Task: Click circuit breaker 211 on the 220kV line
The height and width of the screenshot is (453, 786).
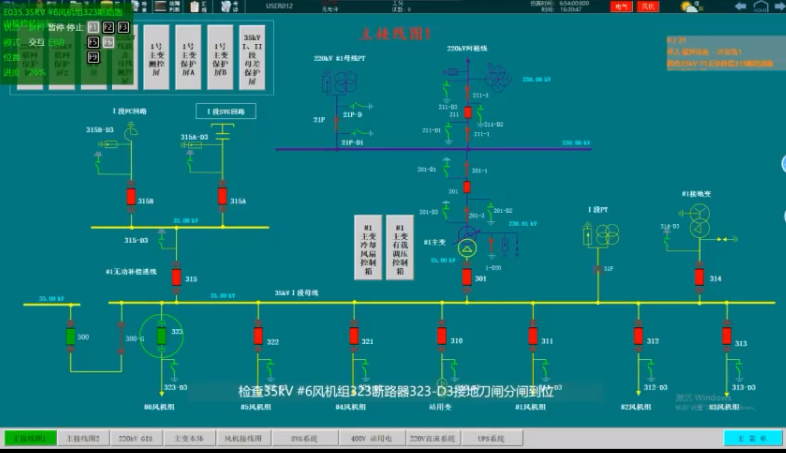Action: pos(468,113)
